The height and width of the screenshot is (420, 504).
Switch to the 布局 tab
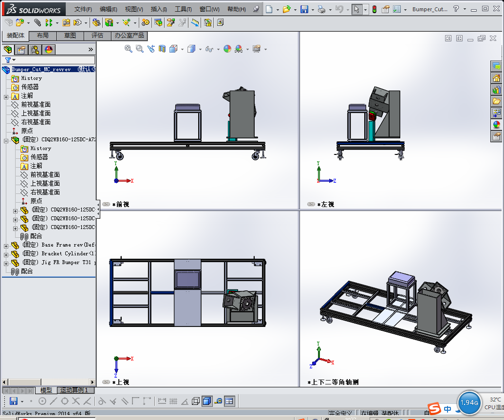coord(42,36)
